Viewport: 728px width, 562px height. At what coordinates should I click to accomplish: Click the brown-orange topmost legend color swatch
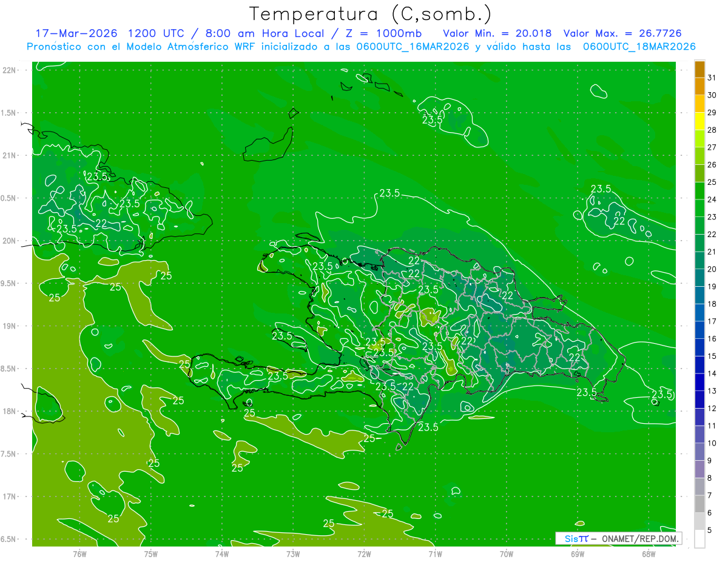point(699,69)
